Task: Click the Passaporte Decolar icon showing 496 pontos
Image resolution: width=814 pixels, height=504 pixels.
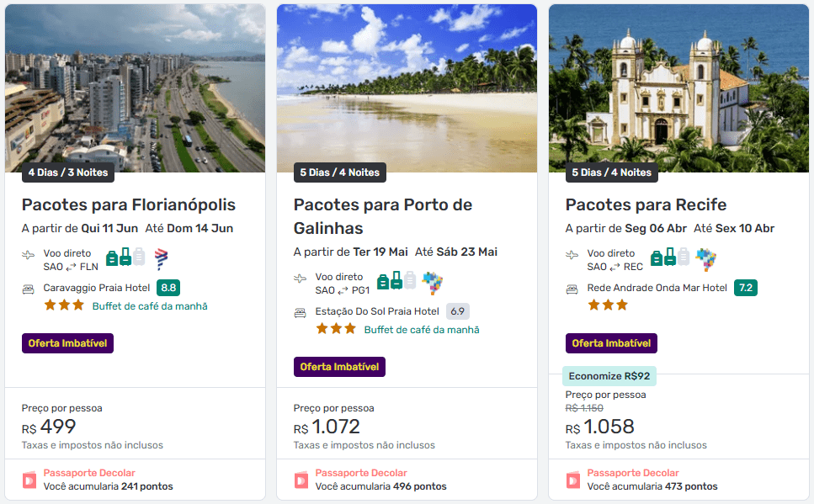Action: coord(301,480)
